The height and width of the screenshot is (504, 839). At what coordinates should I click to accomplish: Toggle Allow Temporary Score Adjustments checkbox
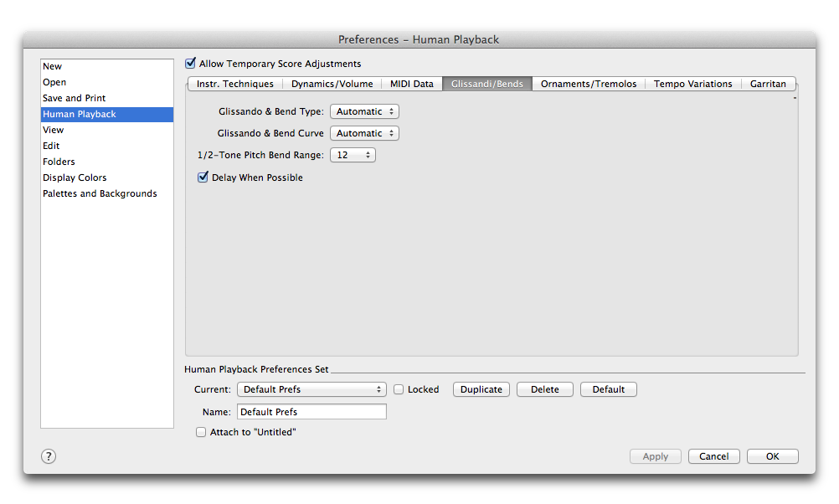191,64
